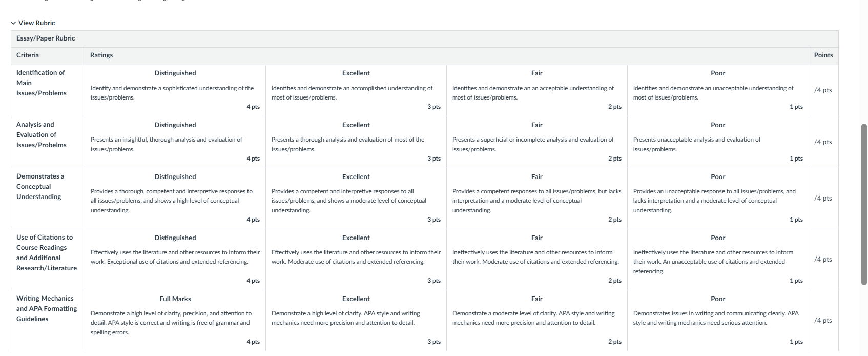Select Full Marks rating for Writing Mechanics
This screenshot has width=868, height=356.
pos(175,321)
